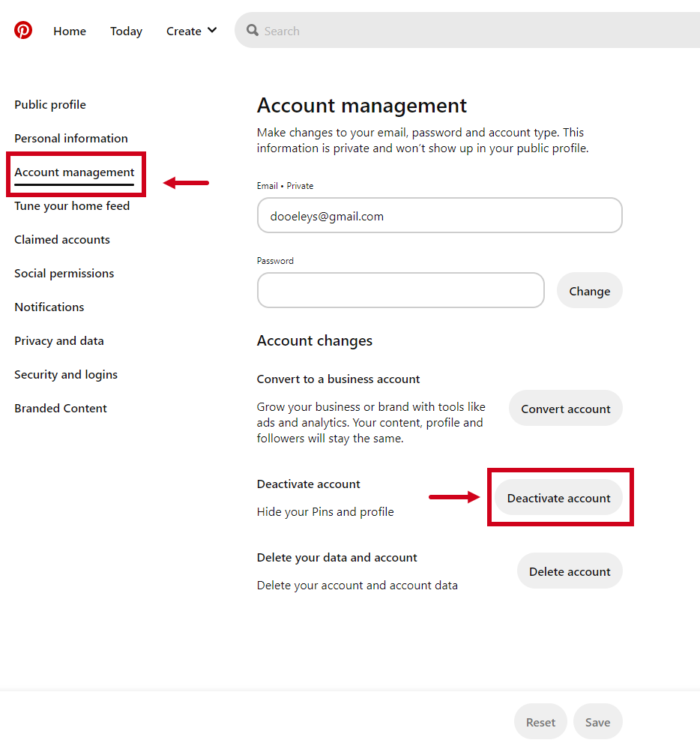Select Personal information in sidebar

point(71,138)
